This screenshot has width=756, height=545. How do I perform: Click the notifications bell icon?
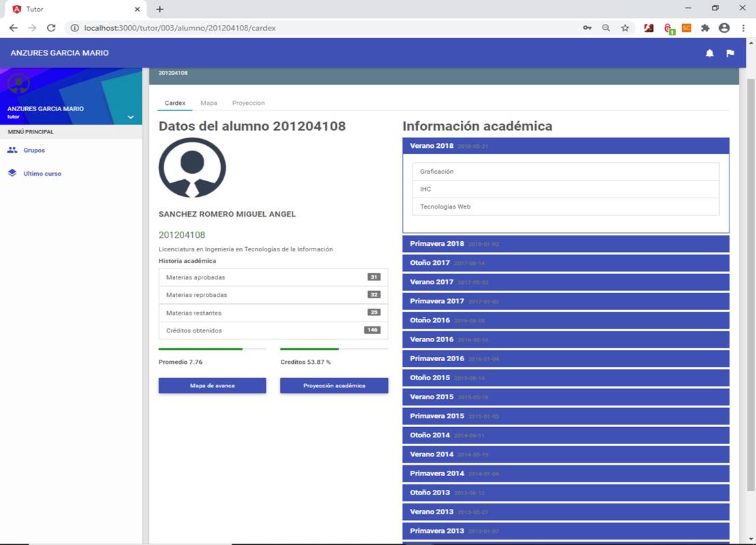(710, 53)
